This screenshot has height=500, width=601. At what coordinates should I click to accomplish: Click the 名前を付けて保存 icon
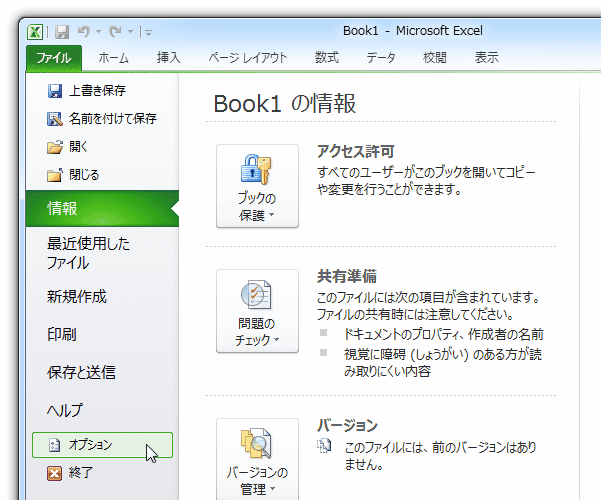[55, 119]
